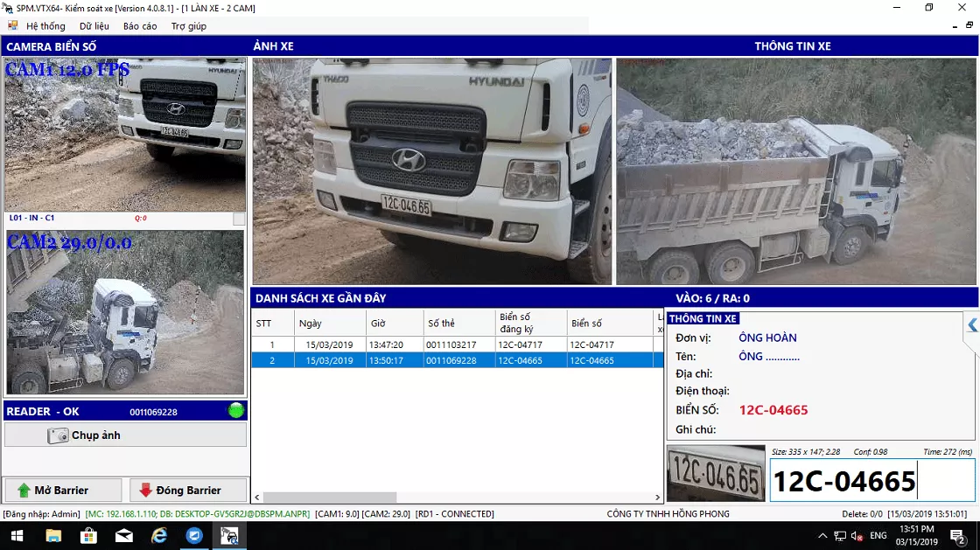Click the Đóng Barrier button
This screenshot has width=980, height=550.
[x=188, y=490]
